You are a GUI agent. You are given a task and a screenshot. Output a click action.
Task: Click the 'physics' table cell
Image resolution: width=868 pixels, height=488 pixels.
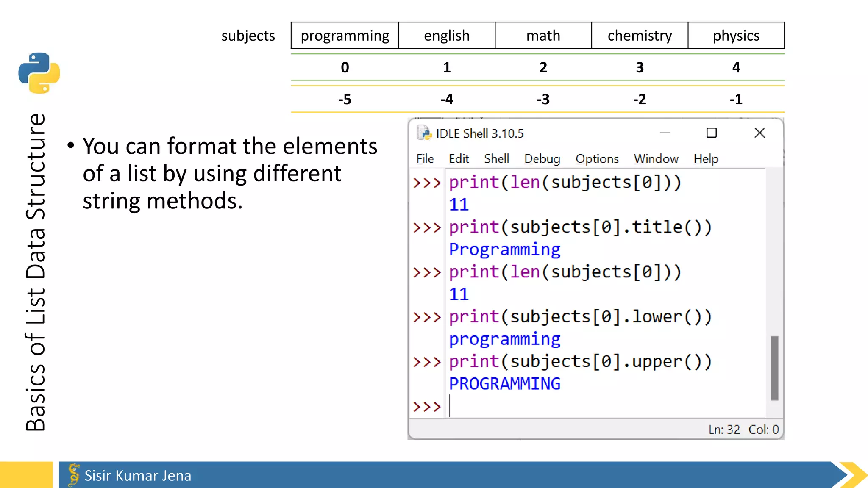(736, 36)
